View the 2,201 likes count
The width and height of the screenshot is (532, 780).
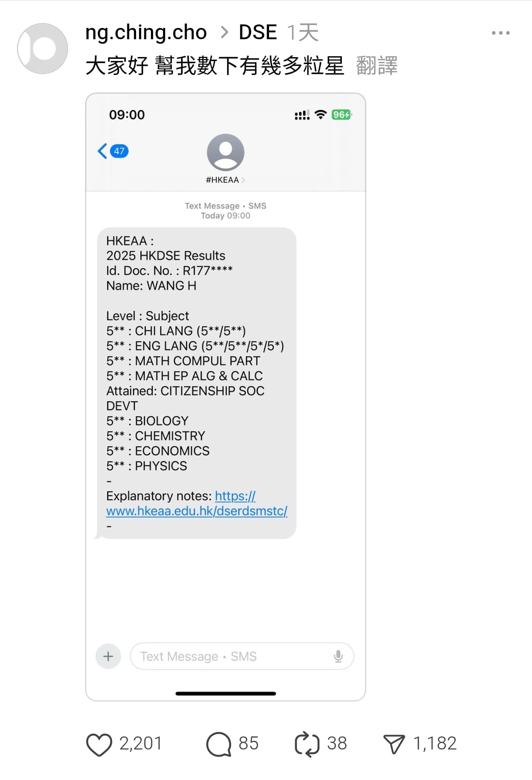140,744
